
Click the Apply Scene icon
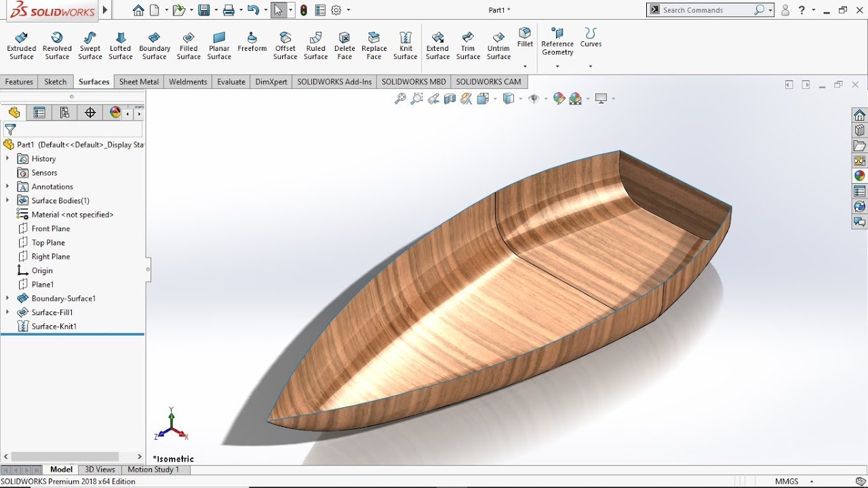[576, 98]
